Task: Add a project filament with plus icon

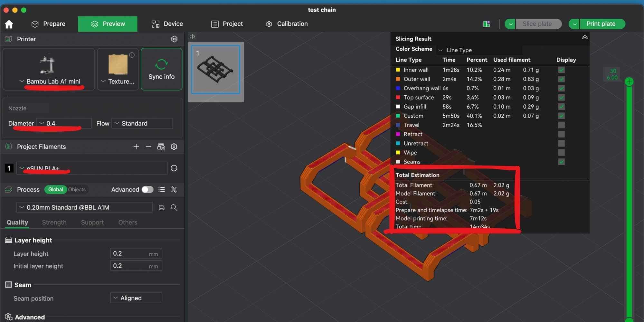Action: (136, 147)
